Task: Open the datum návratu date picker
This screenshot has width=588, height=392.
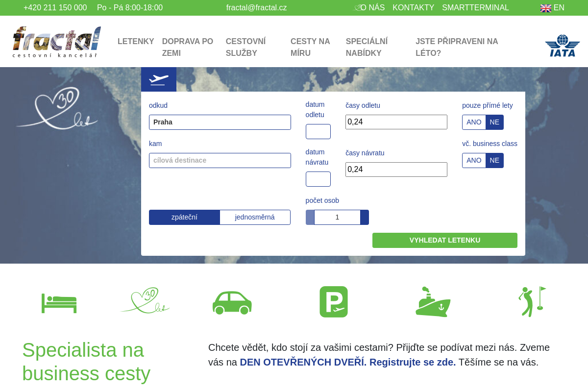Action: point(318,179)
